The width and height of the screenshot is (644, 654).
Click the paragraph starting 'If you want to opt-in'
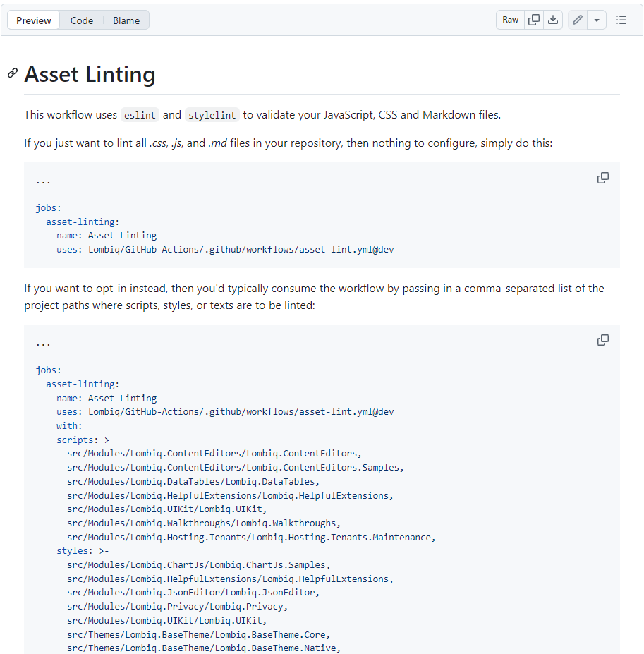pos(314,297)
